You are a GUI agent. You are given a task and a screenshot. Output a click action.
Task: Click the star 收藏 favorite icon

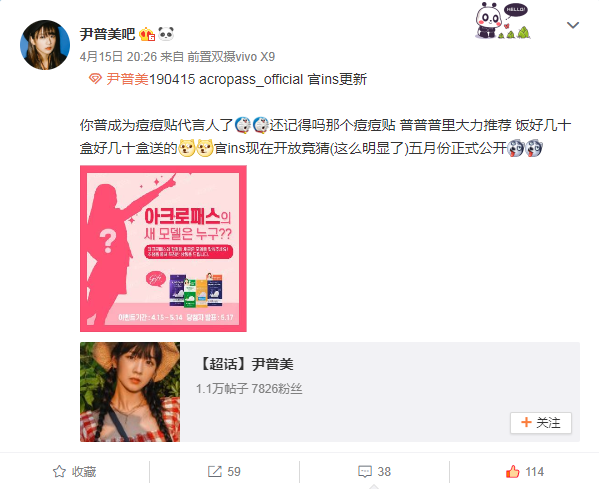(59, 471)
